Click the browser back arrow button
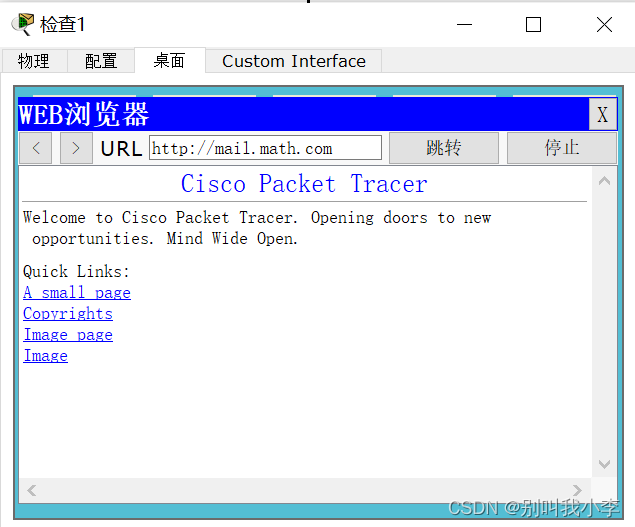Screen dimensions: 635x527 [x=36, y=148]
